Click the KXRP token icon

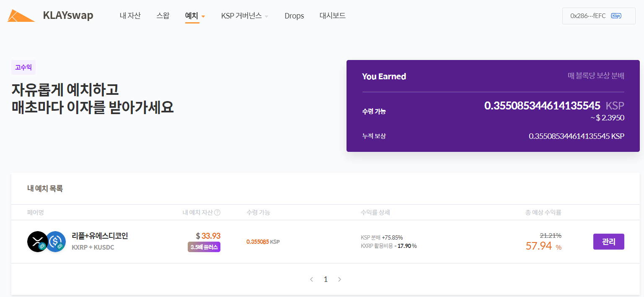click(37, 242)
